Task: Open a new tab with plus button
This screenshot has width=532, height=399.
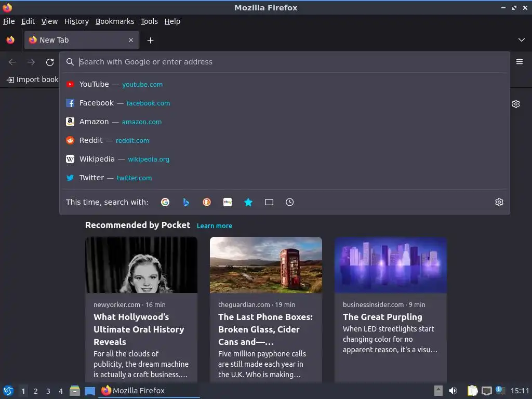Action: (x=150, y=41)
